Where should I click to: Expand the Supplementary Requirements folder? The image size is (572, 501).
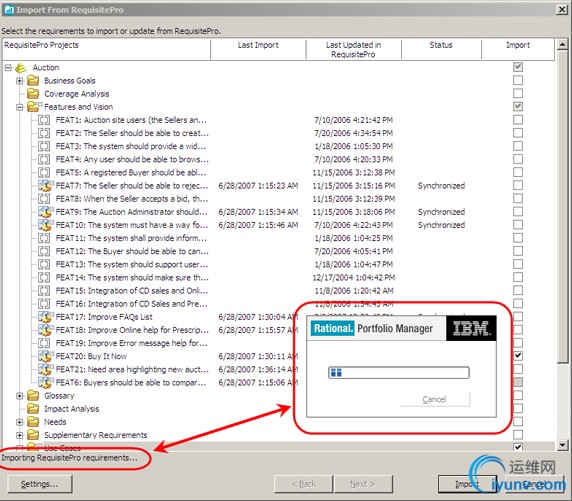click(x=20, y=435)
